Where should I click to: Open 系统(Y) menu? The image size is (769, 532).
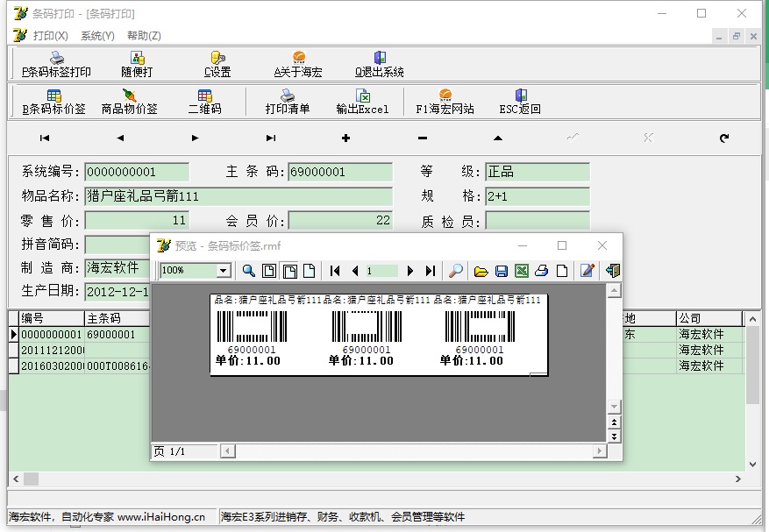click(97, 36)
